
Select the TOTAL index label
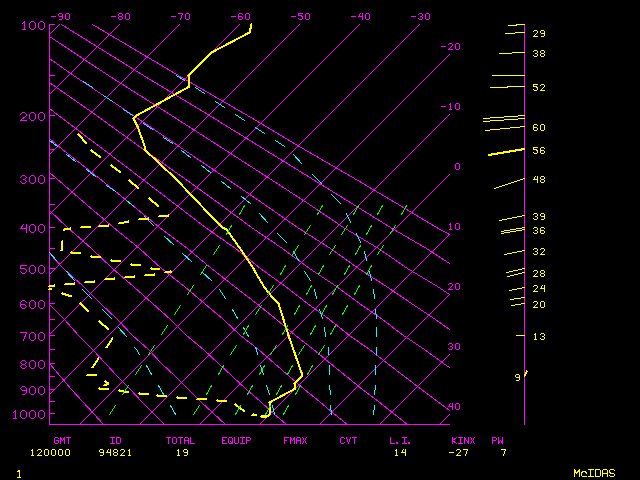[x=182, y=440]
